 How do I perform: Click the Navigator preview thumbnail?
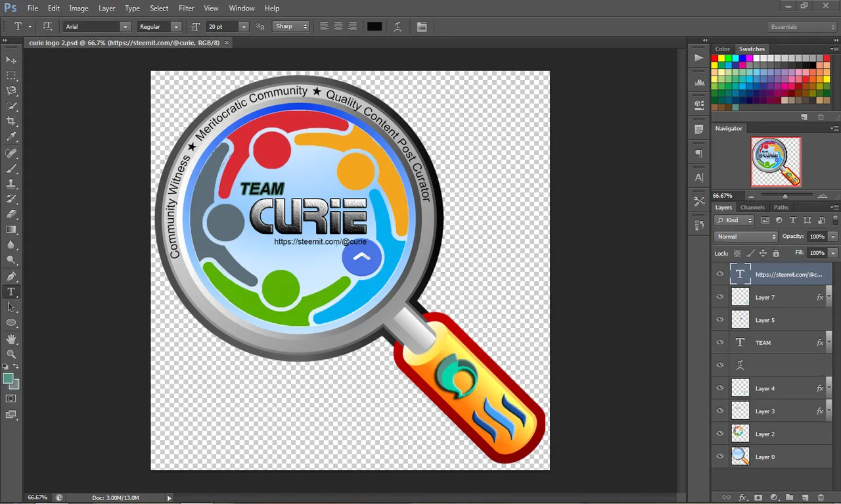[x=776, y=162]
